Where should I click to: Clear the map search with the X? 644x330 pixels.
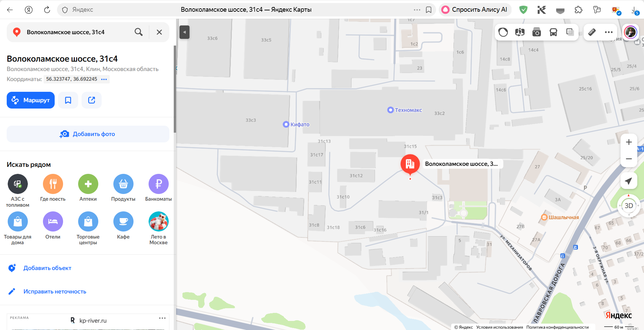tap(159, 32)
